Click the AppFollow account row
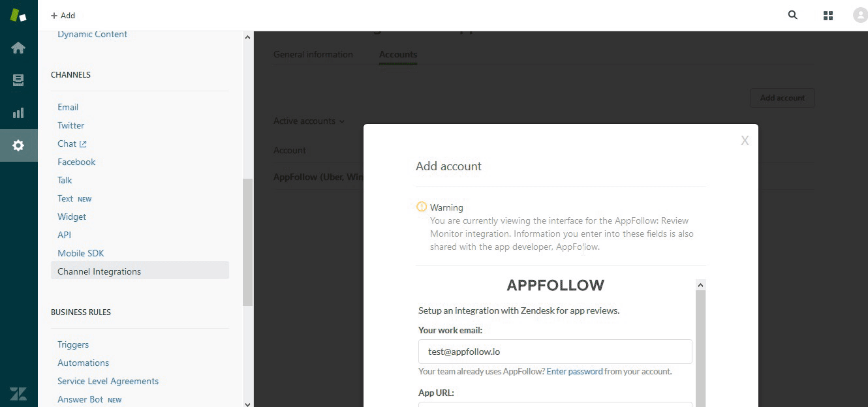The image size is (868, 407). point(318,177)
